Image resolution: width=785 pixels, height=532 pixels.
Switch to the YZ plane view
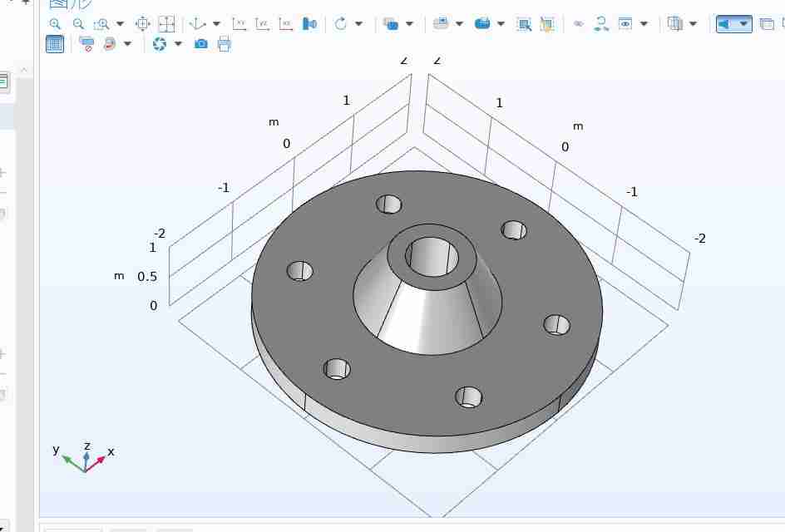coord(263,24)
